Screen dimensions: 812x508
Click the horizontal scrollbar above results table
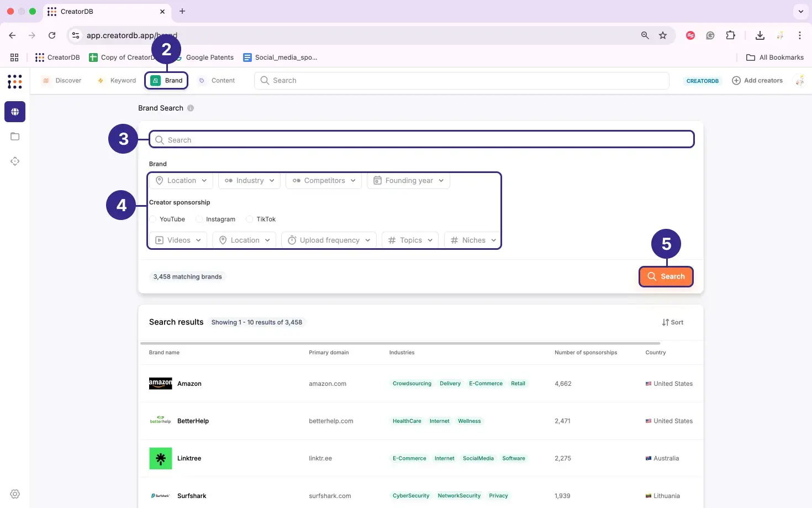pyautogui.click(x=401, y=343)
